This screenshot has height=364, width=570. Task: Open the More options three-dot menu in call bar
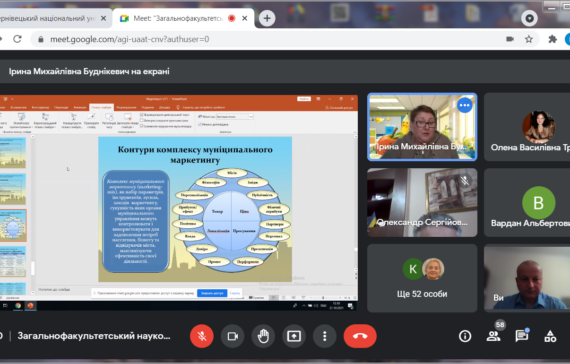(325, 336)
